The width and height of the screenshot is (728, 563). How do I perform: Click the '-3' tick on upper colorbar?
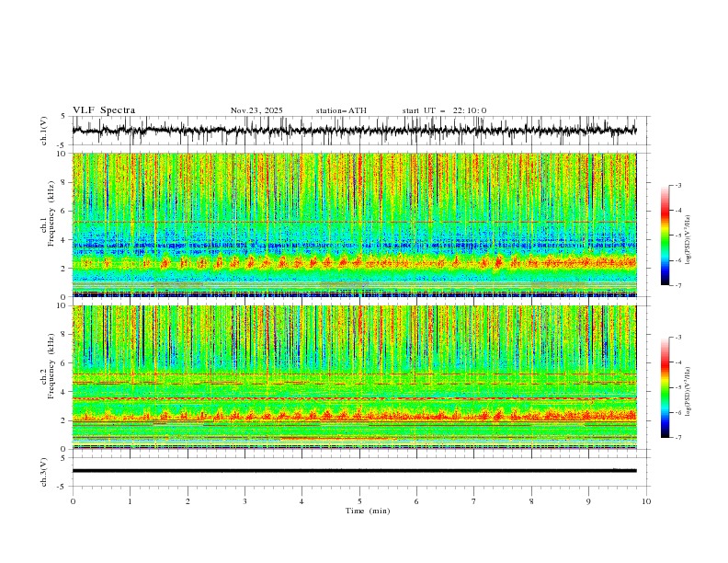(x=677, y=185)
